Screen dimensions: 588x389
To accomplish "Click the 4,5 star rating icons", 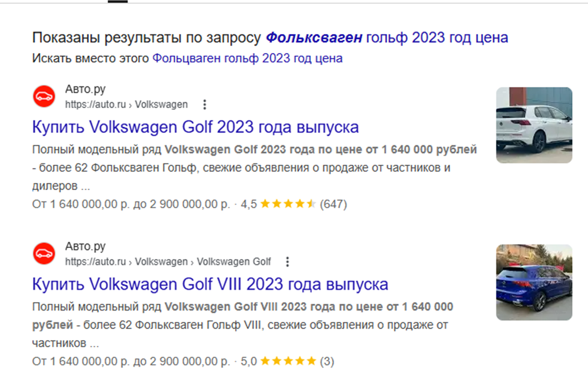I will pyautogui.click(x=288, y=204).
